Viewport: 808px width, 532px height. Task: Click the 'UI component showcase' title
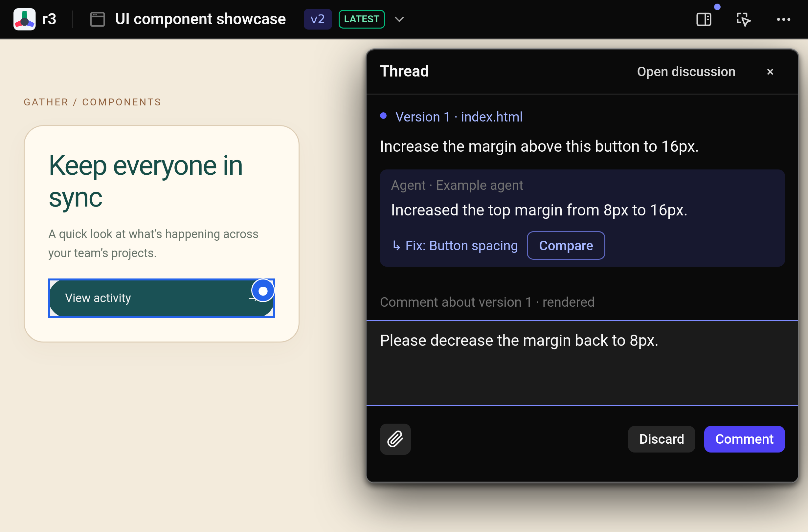200,19
